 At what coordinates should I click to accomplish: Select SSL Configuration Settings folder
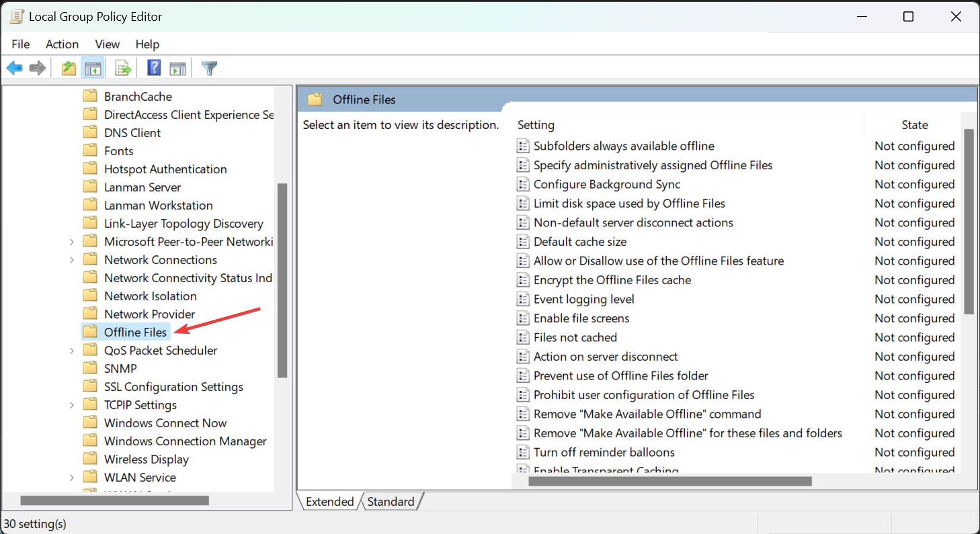[173, 386]
